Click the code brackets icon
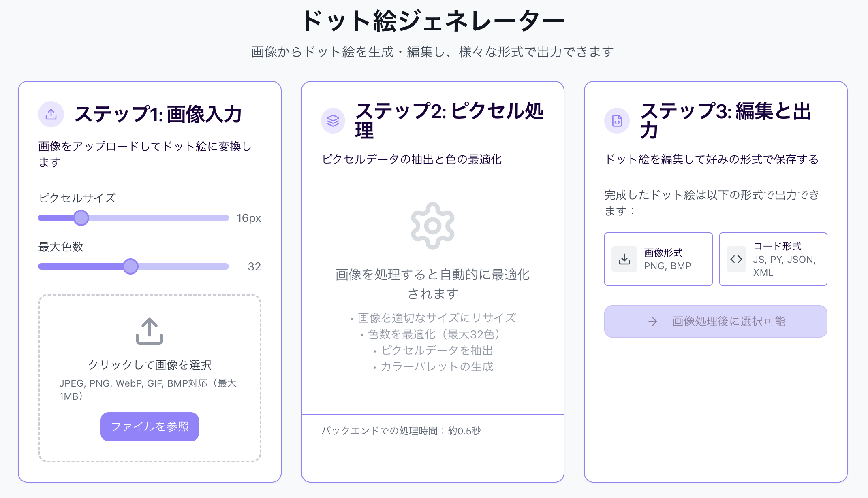Viewport: 868px width, 498px height. pos(736,259)
